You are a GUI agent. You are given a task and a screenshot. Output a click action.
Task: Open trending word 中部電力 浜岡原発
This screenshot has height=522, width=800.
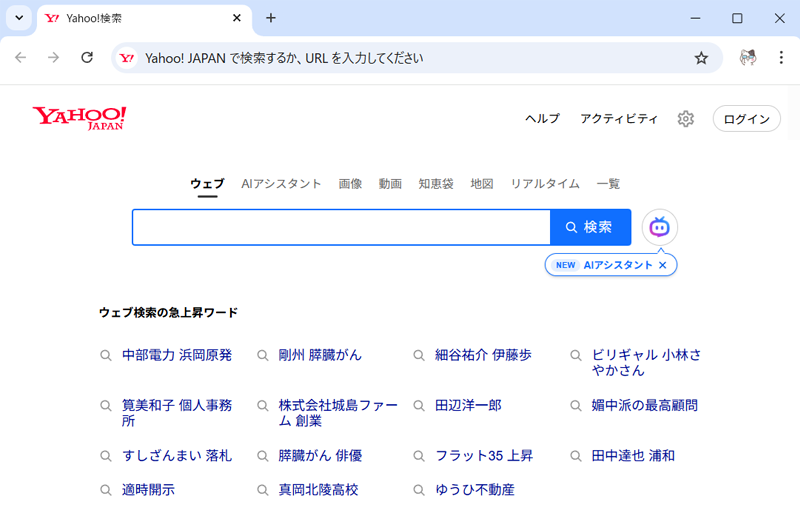tap(177, 355)
